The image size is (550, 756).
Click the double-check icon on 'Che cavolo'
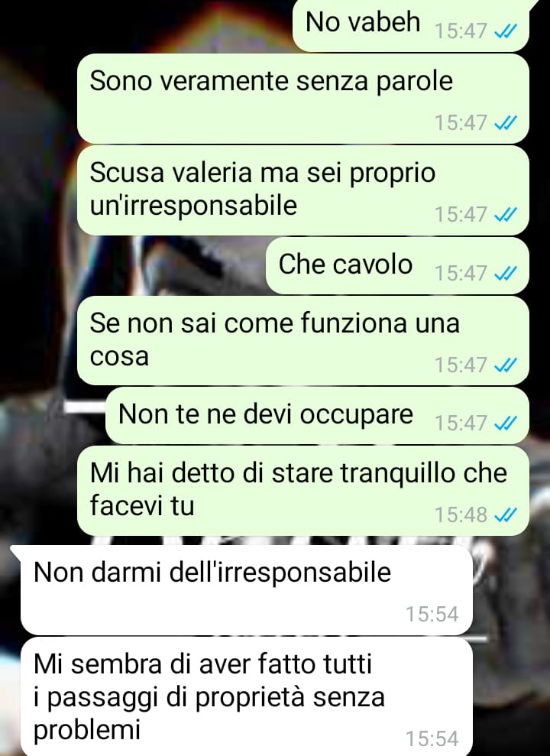tap(506, 274)
